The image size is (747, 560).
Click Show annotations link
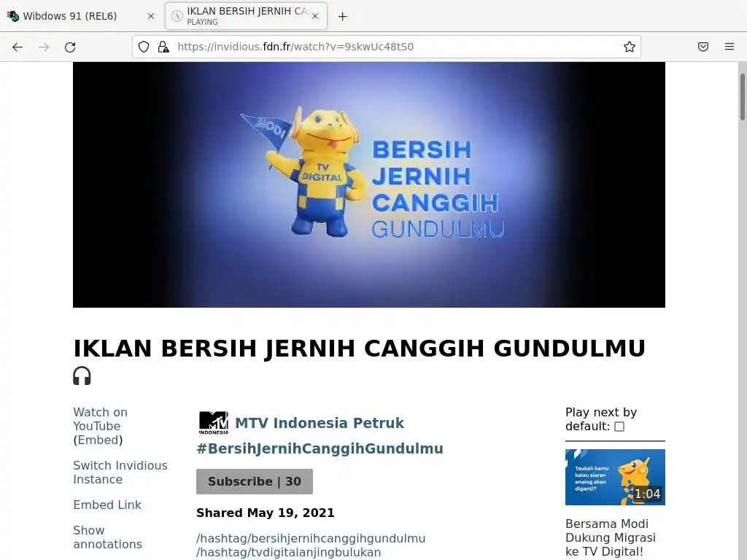point(108,537)
